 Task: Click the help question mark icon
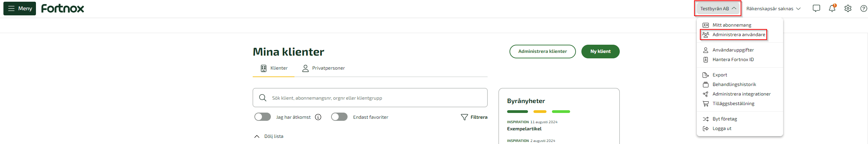[864, 9]
